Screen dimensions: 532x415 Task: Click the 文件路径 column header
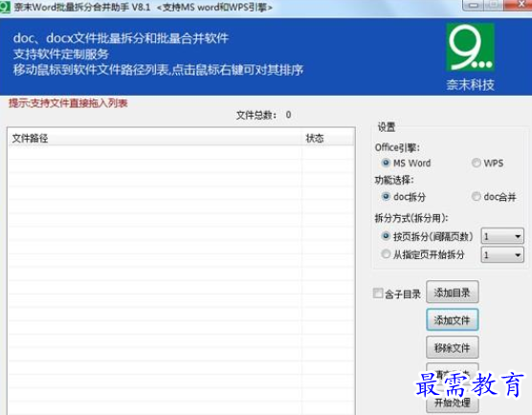(x=155, y=138)
